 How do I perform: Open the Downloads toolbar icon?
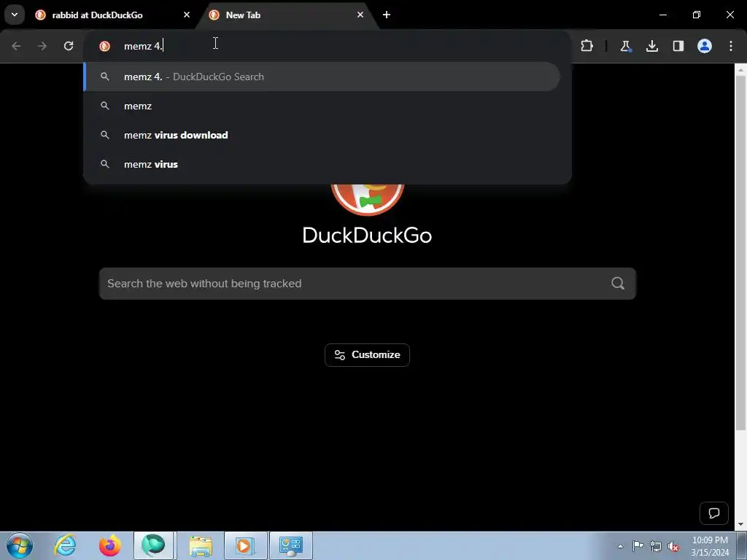pyautogui.click(x=652, y=46)
